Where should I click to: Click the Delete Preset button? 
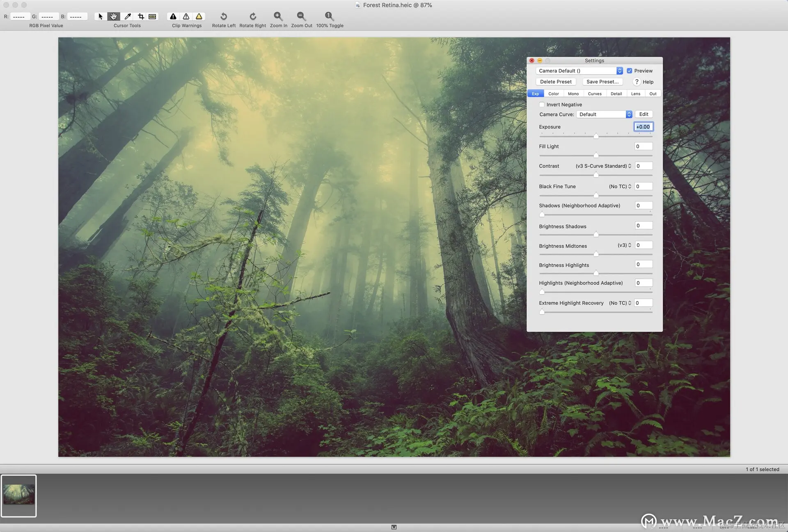(x=556, y=82)
